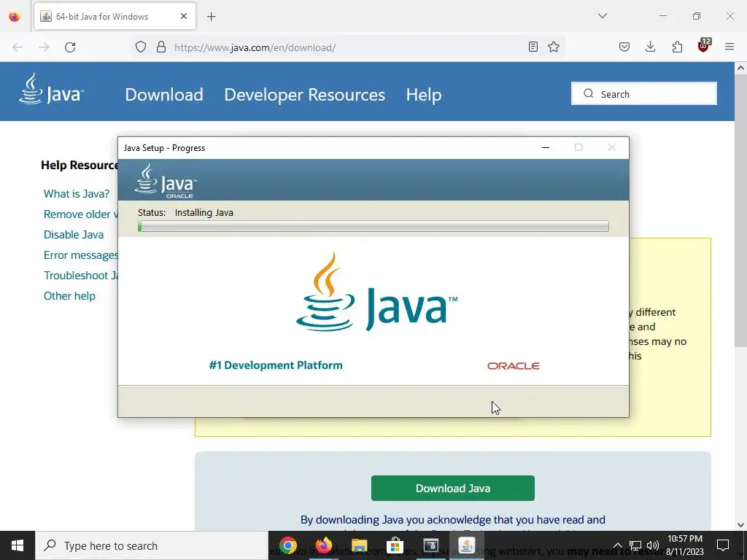Viewport: 747px width, 560px height.
Task: Open the clock showing 10:57 PM
Action: coord(684,545)
